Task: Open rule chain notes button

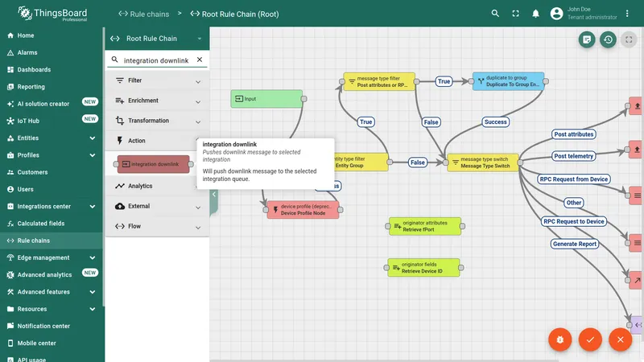Action: pyautogui.click(x=587, y=39)
